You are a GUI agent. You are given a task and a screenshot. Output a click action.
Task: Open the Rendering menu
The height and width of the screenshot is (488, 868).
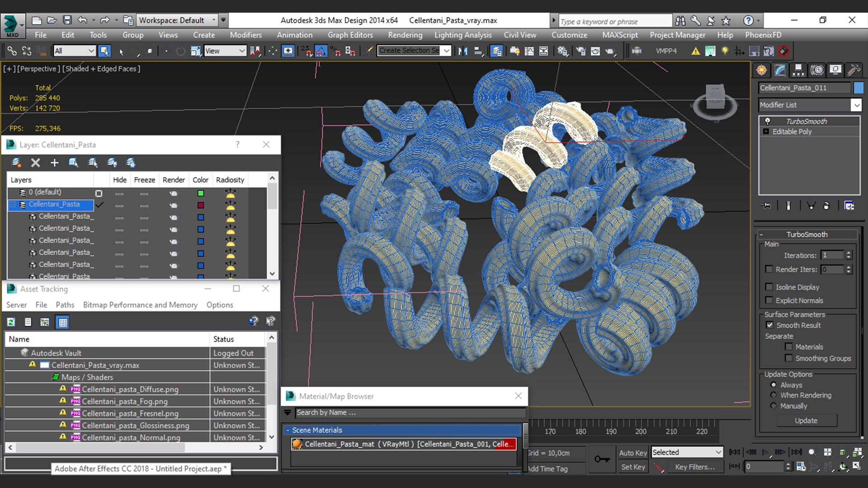(x=405, y=35)
